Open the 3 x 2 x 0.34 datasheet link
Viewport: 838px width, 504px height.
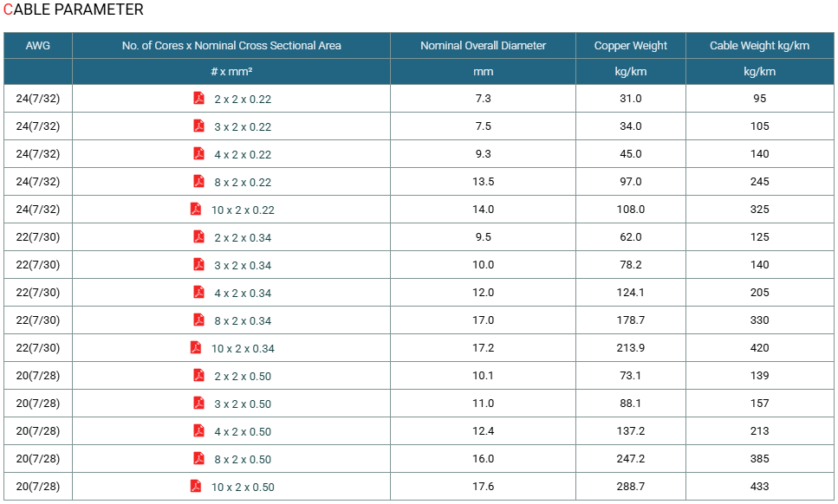coord(243,266)
